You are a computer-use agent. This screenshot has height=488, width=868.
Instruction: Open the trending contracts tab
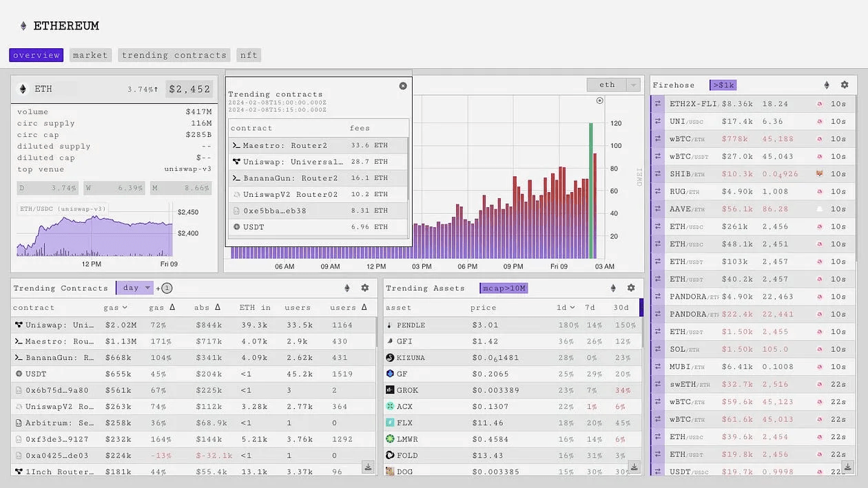click(174, 55)
